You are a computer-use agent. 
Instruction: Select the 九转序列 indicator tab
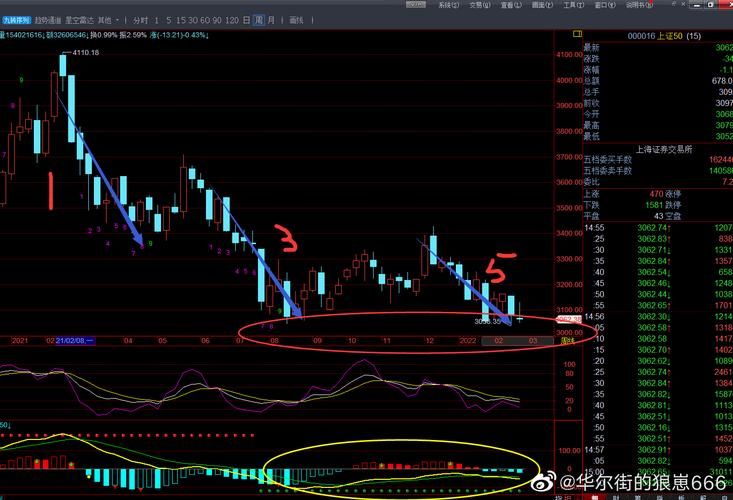click(15, 20)
